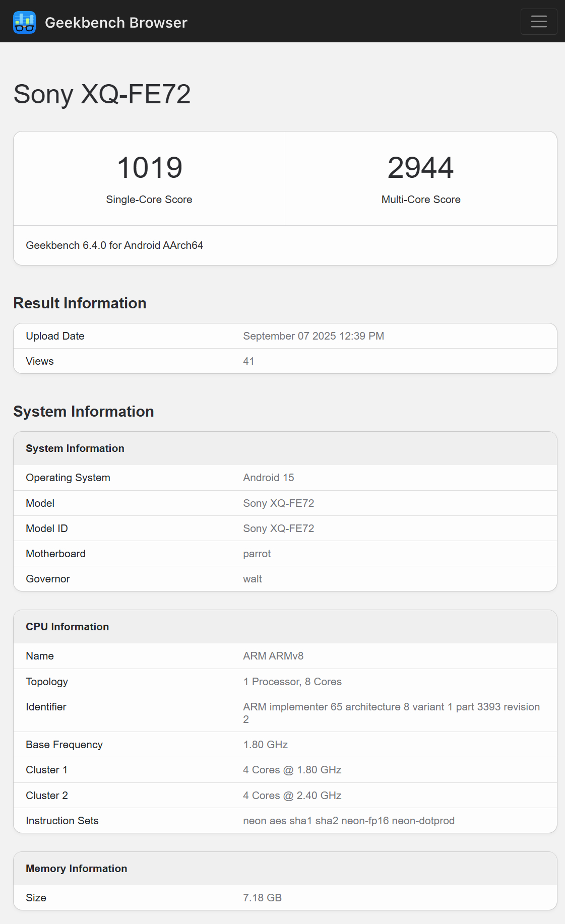The image size is (565, 924).
Task: Click the Geekbench 6.4.0 for Android version text
Action: tap(114, 245)
